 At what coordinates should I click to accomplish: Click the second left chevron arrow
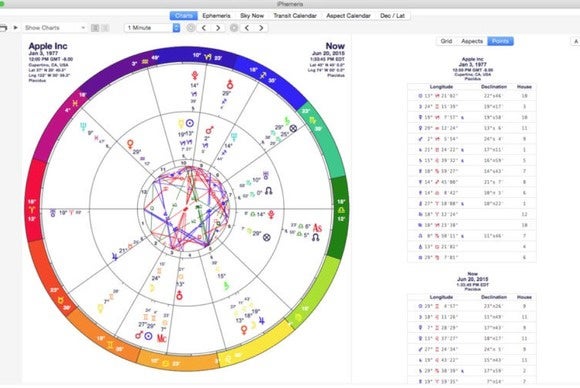click(247, 28)
